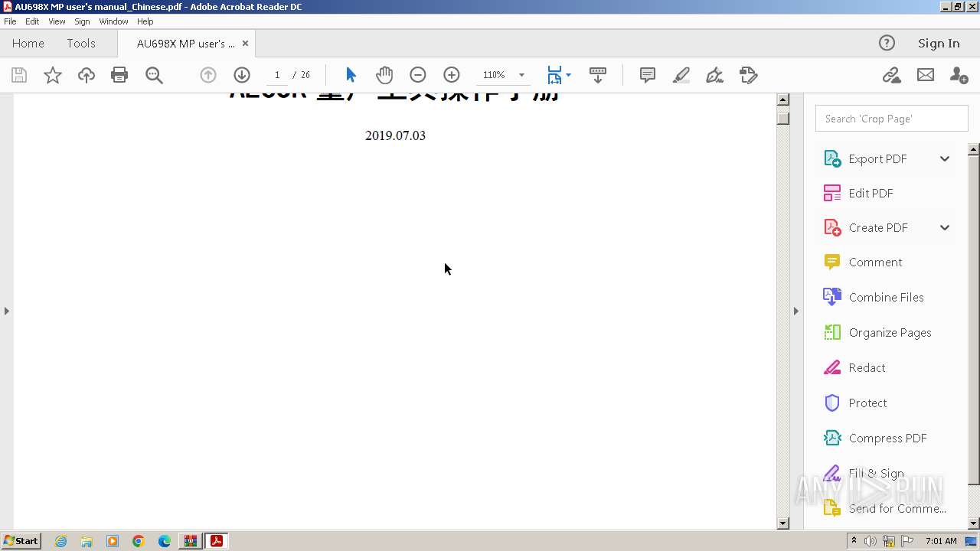Open the Sign document pen tool
The width and height of the screenshot is (980, 551).
tap(714, 75)
